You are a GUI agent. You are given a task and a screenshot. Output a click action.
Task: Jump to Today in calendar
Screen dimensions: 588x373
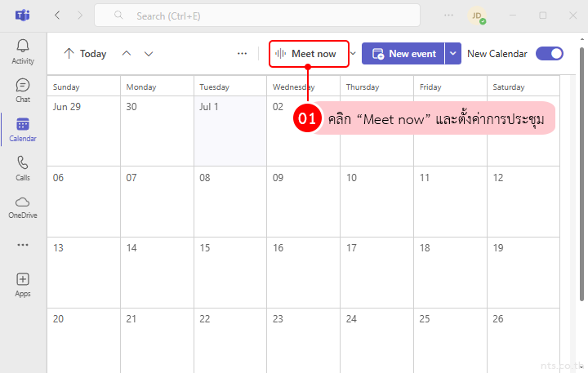click(85, 54)
